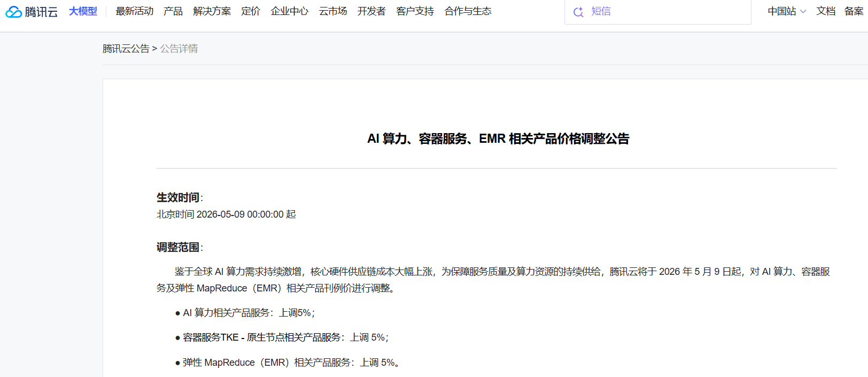Expand the 解决方案 navigation menu
This screenshot has height=377, width=868.
[x=212, y=11]
